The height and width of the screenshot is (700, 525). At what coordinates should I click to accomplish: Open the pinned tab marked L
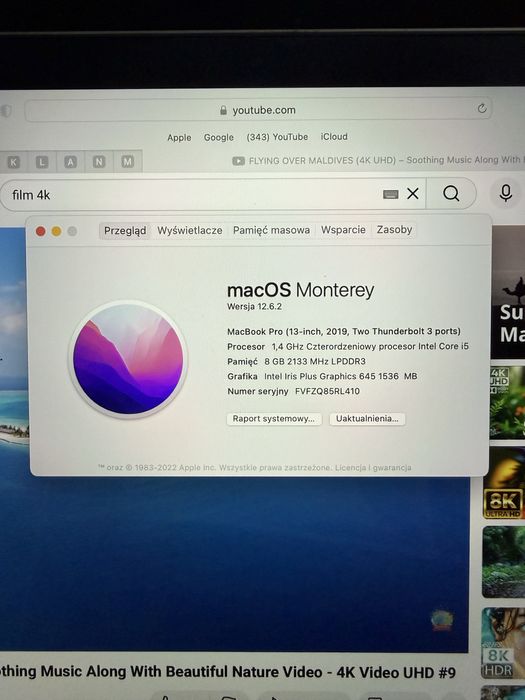42,162
